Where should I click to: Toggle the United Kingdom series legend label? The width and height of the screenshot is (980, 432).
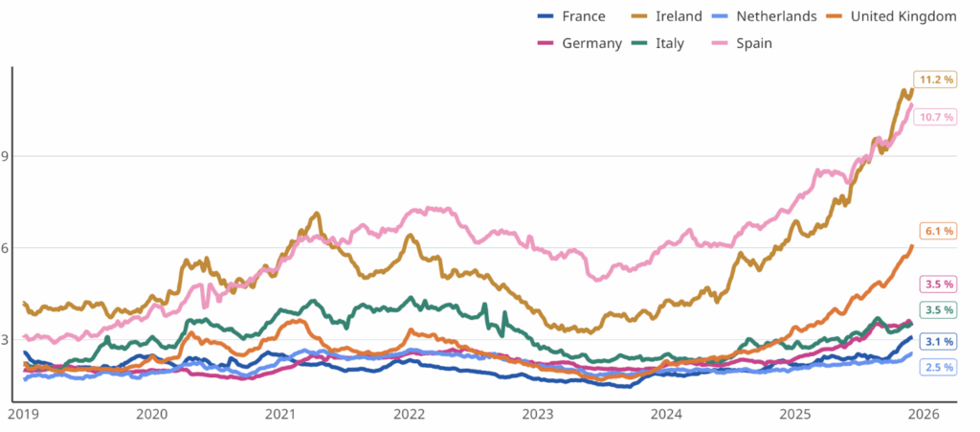click(902, 16)
